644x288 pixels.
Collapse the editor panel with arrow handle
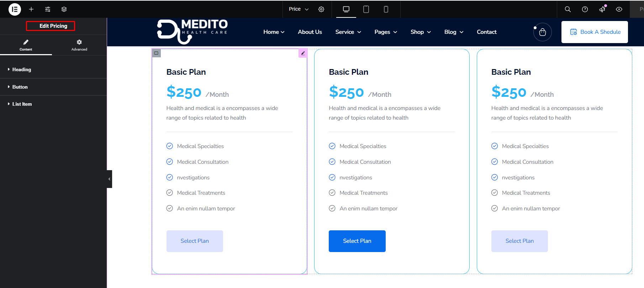coord(109,179)
